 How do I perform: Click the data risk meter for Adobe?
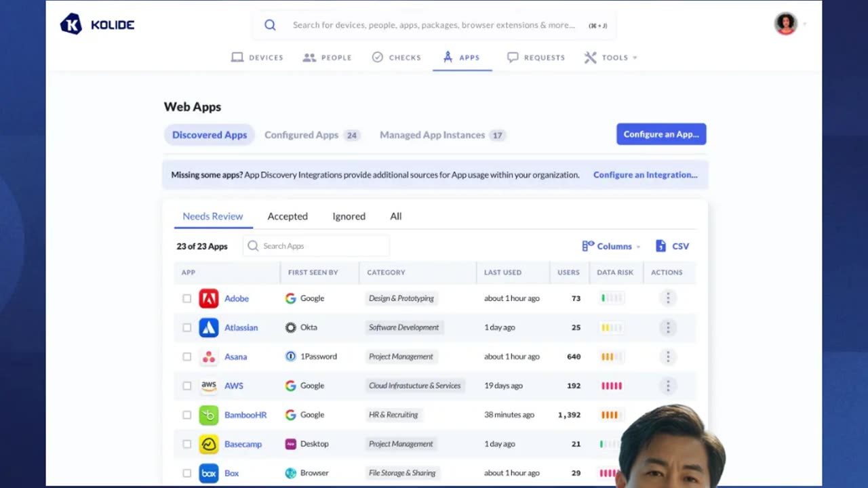point(611,298)
